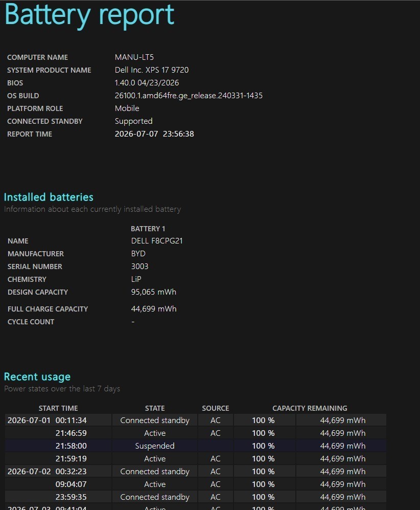This screenshot has height=510, width=420.
Task: Click "Connected standby" in the 23:59:35 row
Action: click(x=155, y=497)
